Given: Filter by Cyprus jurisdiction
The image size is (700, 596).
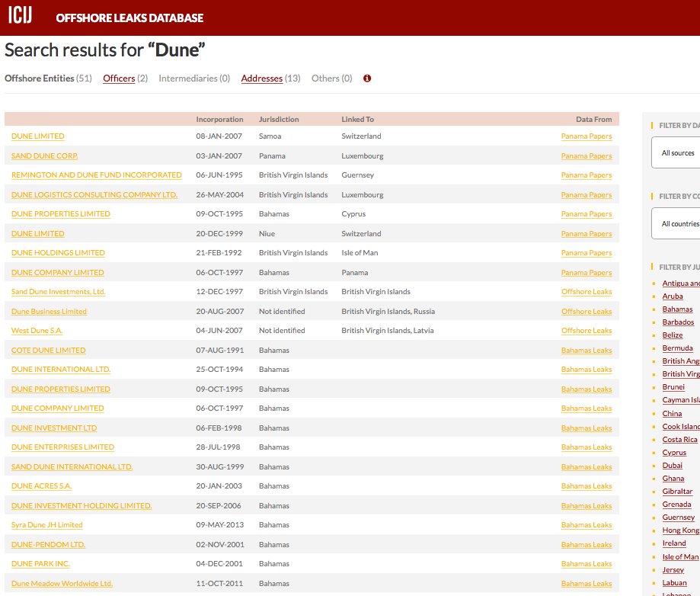Looking at the screenshot, I should click(x=674, y=453).
